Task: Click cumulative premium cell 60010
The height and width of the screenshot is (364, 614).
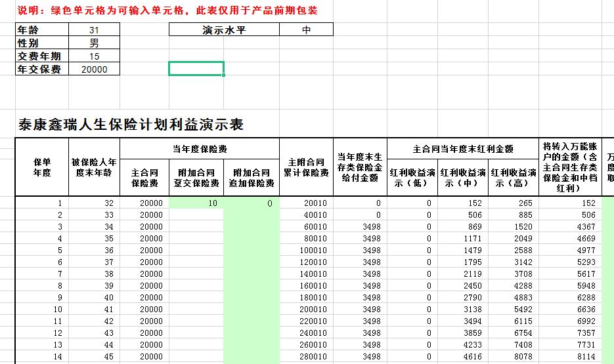Action: [306, 226]
